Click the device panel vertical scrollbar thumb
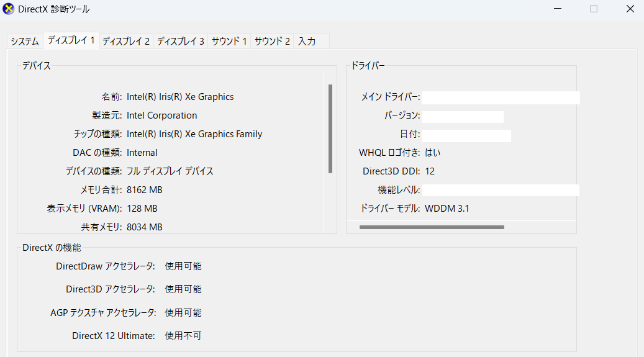Screen dimensions: 644x357 (330, 129)
